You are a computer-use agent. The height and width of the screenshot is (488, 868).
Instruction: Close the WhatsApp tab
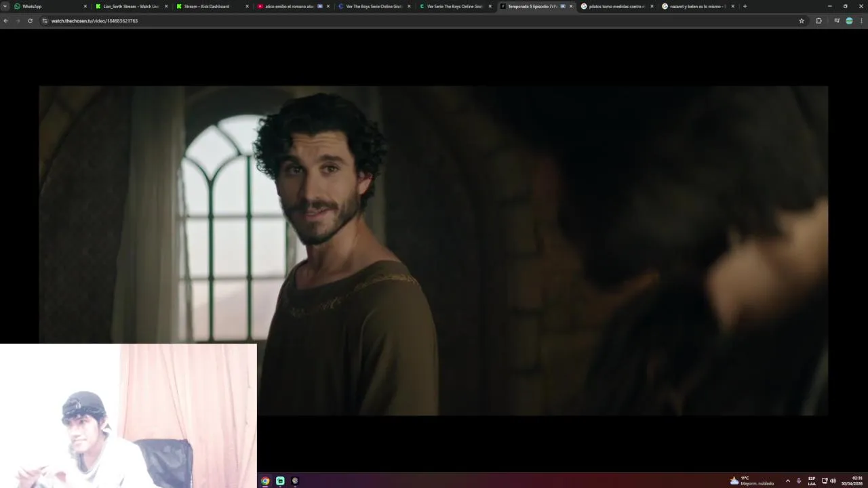click(x=85, y=6)
